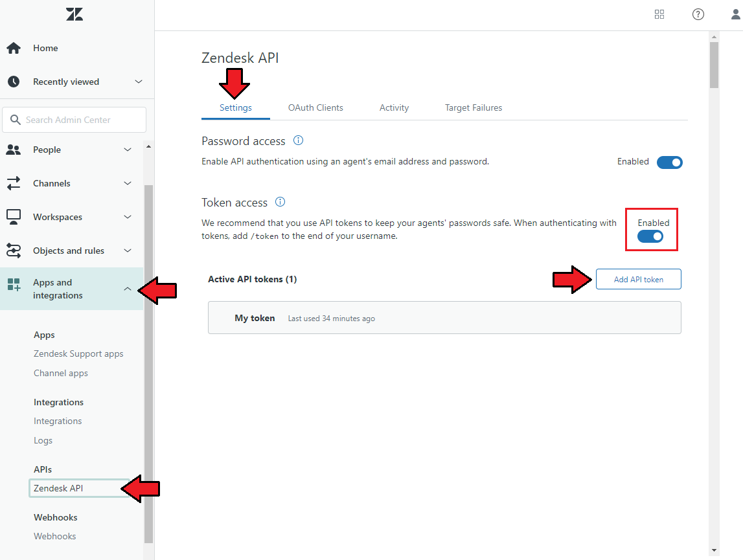Screen dimensions: 743x560
Task: Click the 'Zendesk API' page title
Action: pyautogui.click(x=240, y=58)
